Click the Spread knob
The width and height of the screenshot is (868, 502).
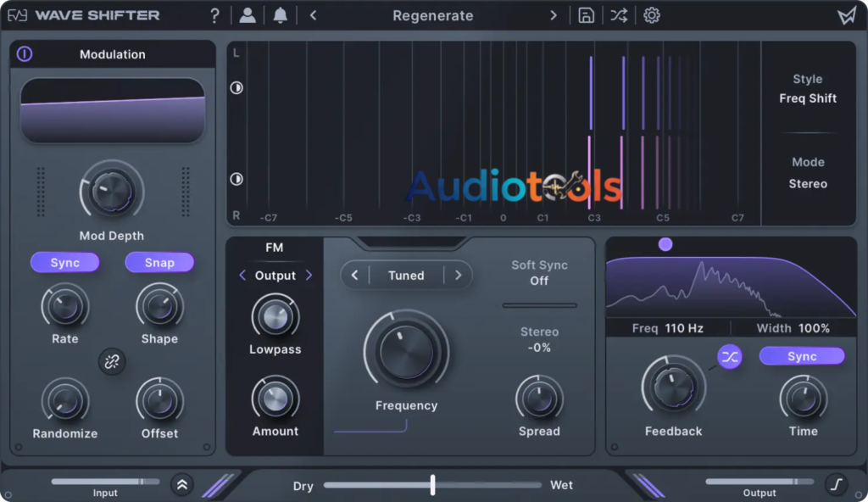539,399
